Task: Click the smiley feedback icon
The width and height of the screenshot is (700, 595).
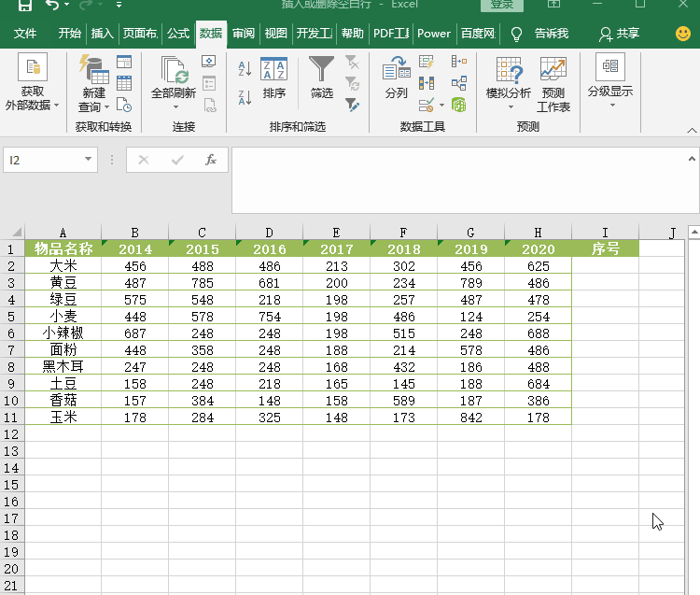Action: [683, 34]
